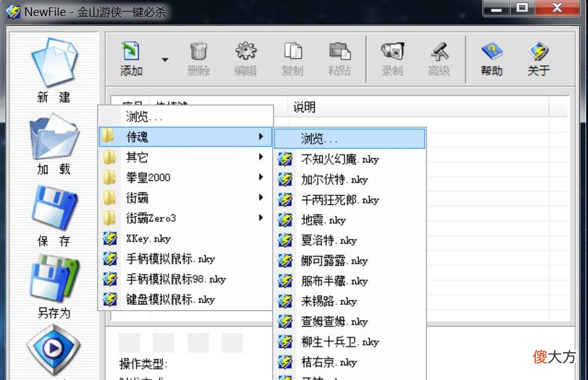Image resolution: width=588 pixels, height=380 pixels.
Task: Select XKey.nky in the menu
Action: click(186, 238)
